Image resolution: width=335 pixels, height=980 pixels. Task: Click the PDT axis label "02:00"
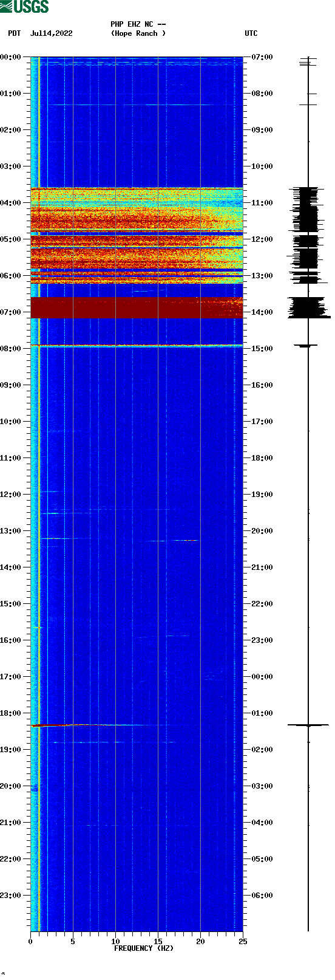(10, 130)
